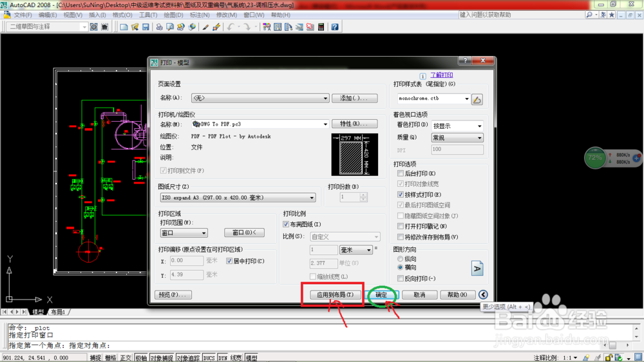The height and width of the screenshot is (362, 644).
Task: Toggle 正交 mode in status bar
Action: tap(126, 358)
